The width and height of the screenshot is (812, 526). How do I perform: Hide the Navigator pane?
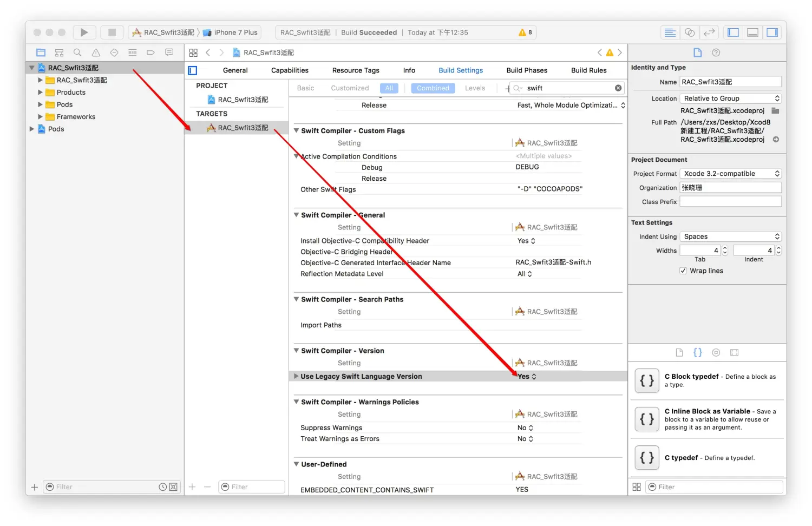pyautogui.click(x=733, y=32)
